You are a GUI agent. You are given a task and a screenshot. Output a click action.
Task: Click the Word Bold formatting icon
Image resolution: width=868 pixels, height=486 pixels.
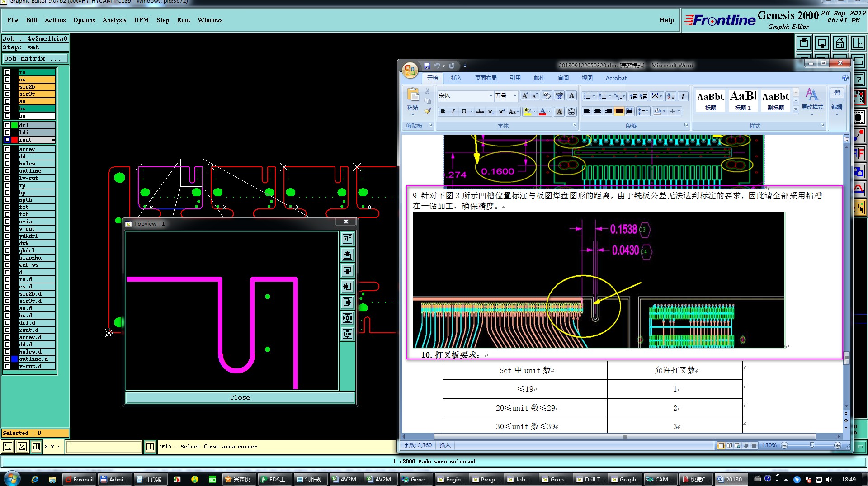[x=443, y=112]
